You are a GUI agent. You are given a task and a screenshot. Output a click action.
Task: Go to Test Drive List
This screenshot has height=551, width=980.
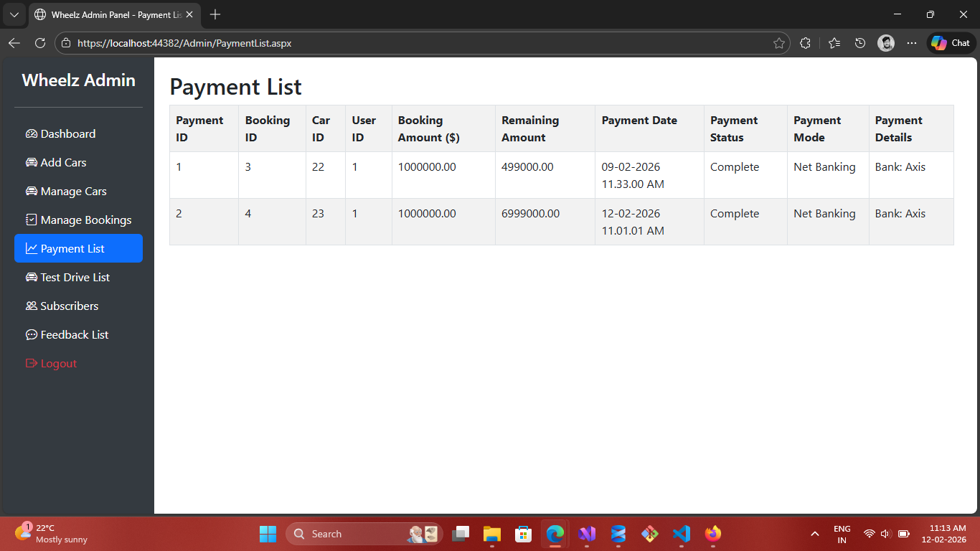pyautogui.click(x=75, y=278)
